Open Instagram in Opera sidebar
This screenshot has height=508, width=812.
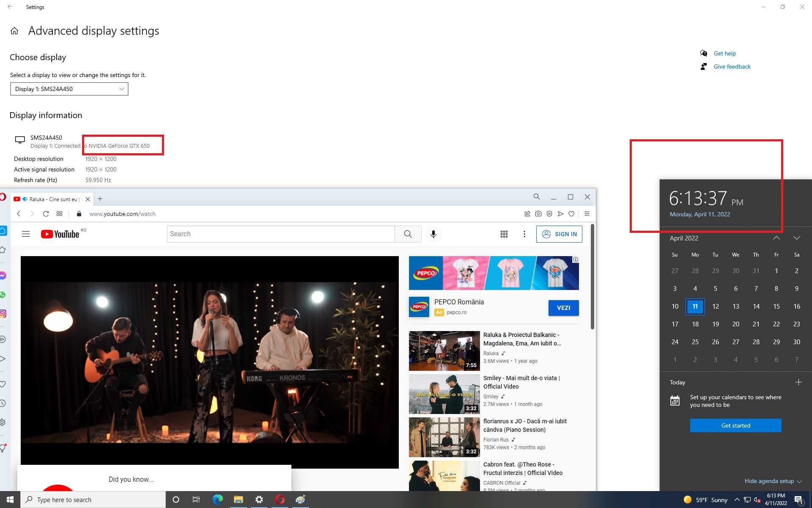coord(3,314)
